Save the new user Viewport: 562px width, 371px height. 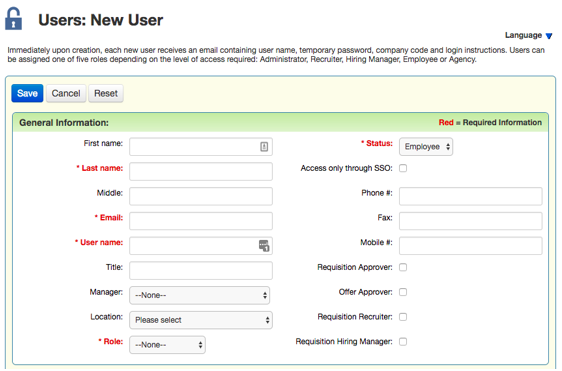click(x=27, y=94)
